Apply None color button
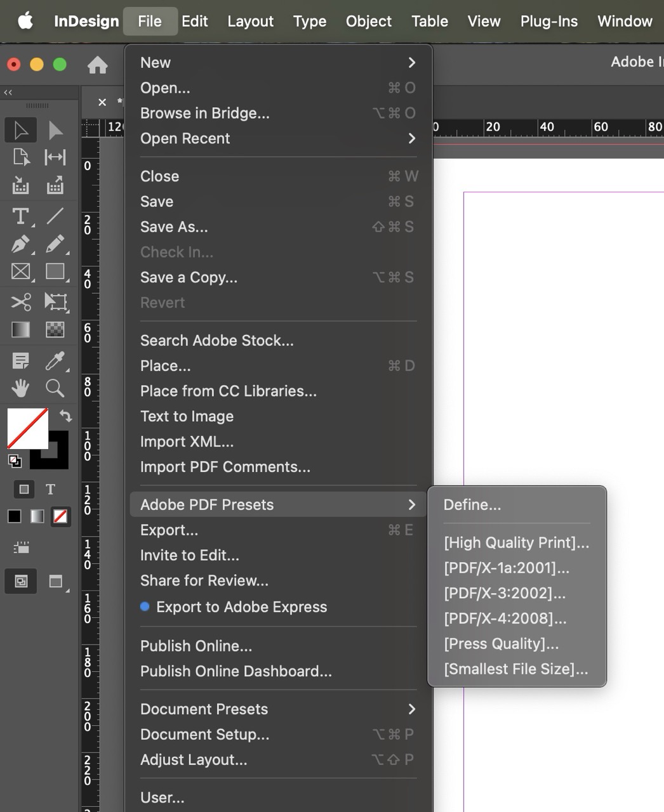This screenshot has width=664, height=812. tap(60, 516)
